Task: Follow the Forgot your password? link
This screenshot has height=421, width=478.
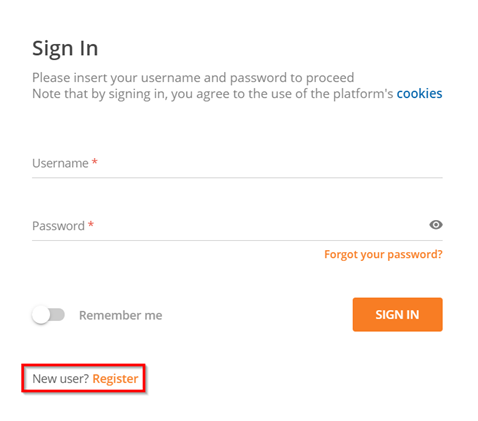Action: [383, 254]
